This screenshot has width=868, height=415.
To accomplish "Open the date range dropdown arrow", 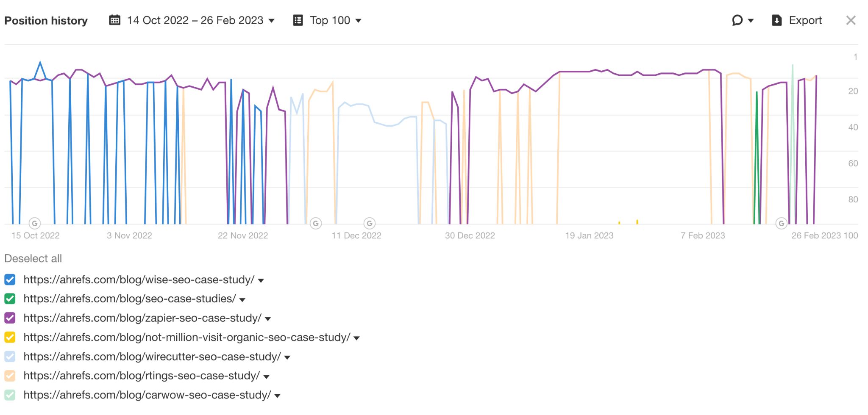I will point(272,20).
